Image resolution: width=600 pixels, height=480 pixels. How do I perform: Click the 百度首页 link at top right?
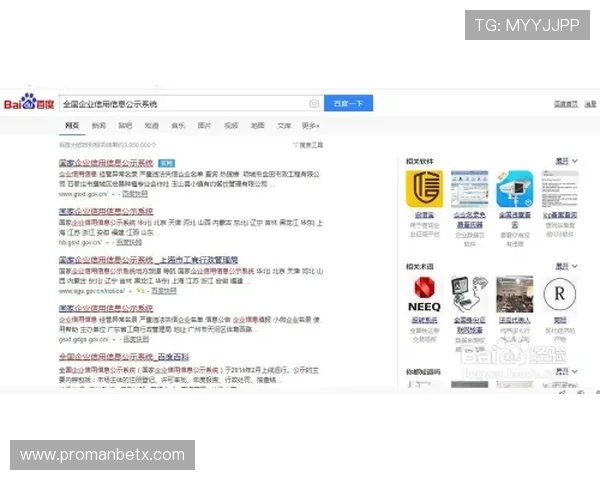[x=566, y=104]
